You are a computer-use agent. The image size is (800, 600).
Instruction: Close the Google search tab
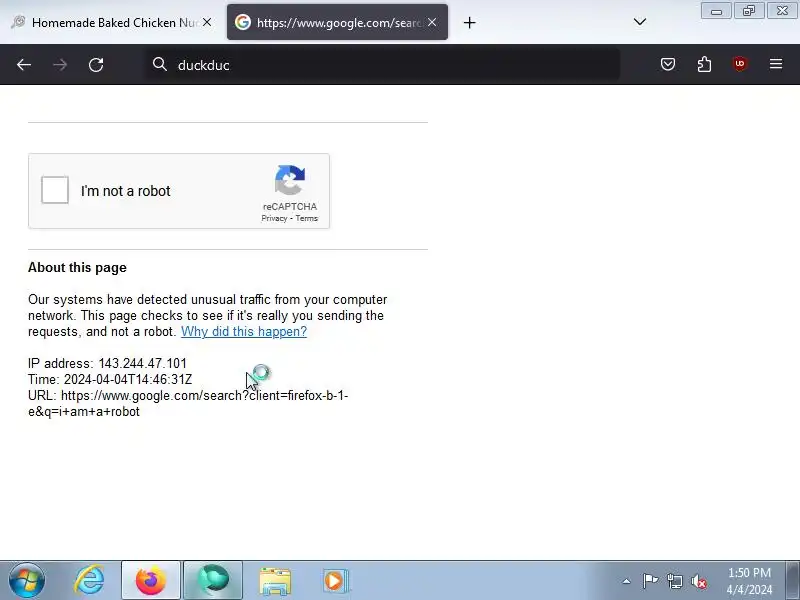(x=432, y=22)
